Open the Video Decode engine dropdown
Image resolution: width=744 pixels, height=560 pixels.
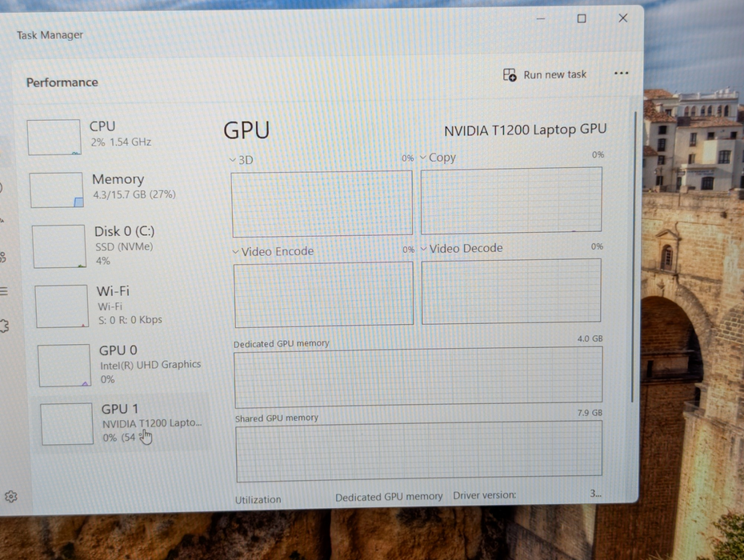(424, 249)
